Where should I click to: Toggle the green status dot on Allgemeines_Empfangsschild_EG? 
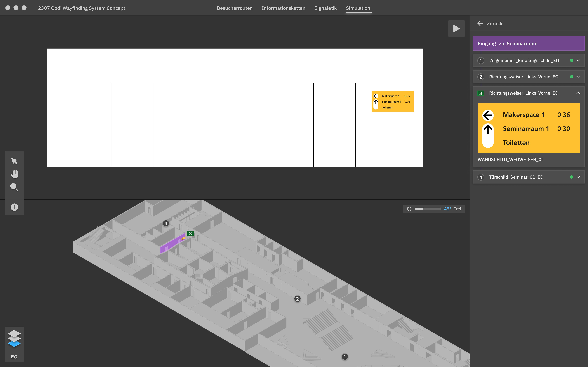click(572, 60)
